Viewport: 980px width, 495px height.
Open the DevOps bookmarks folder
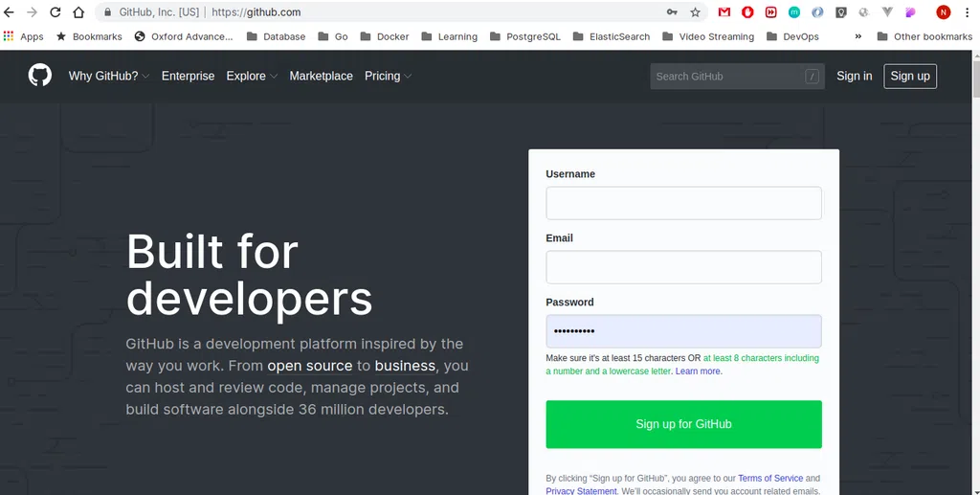point(792,36)
